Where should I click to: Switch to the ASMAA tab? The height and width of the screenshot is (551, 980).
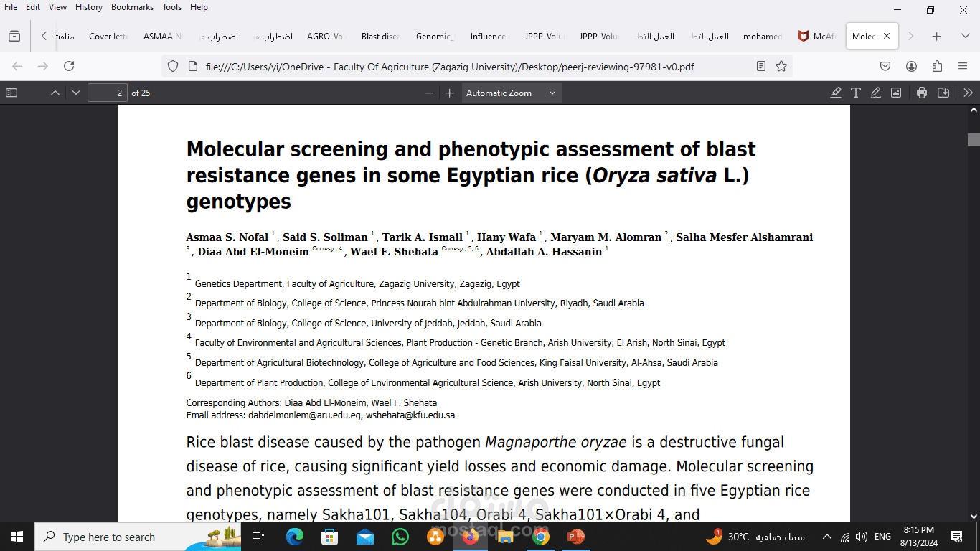[163, 36]
